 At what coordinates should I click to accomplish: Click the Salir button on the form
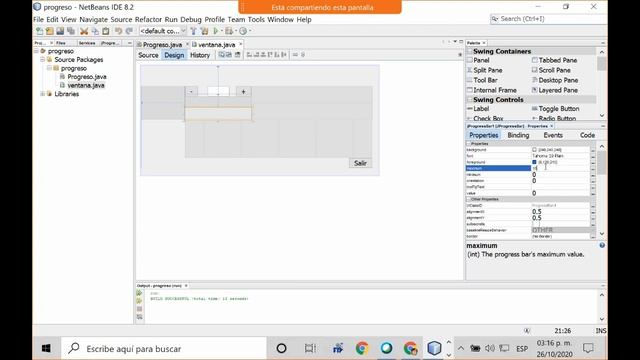pos(360,163)
